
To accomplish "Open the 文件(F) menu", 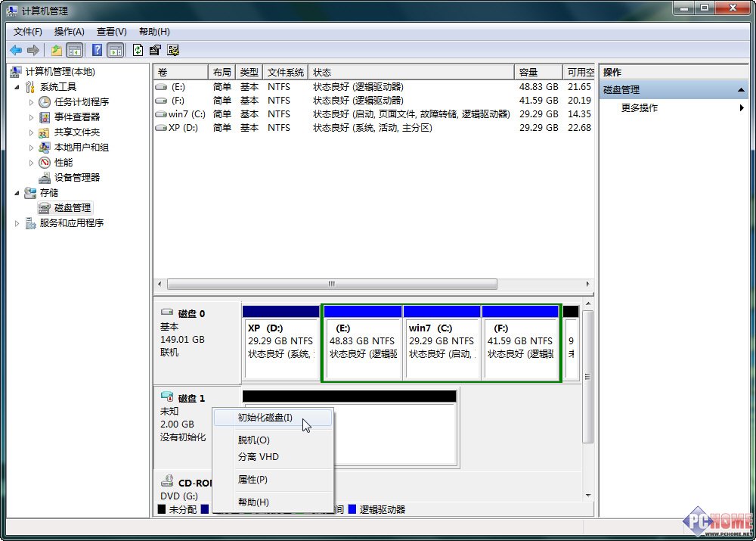I will click(x=27, y=32).
